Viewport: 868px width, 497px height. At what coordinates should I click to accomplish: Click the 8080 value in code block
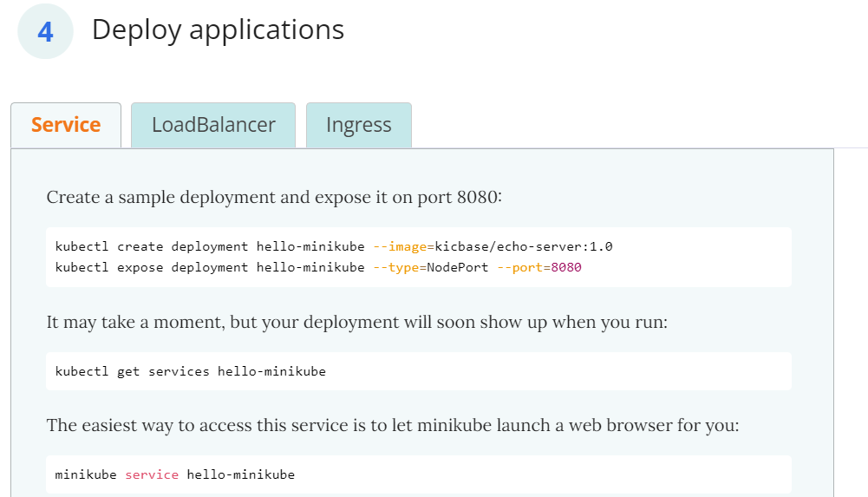pyautogui.click(x=566, y=267)
